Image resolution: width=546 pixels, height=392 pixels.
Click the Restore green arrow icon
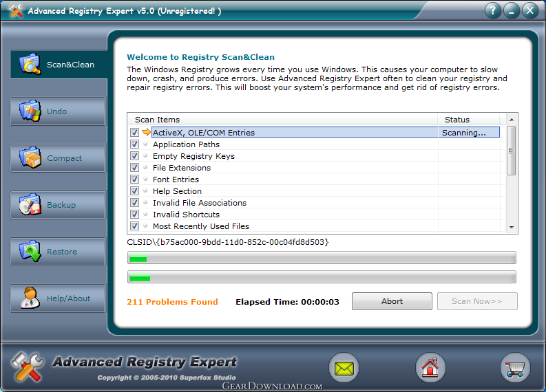[x=30, y=251]
